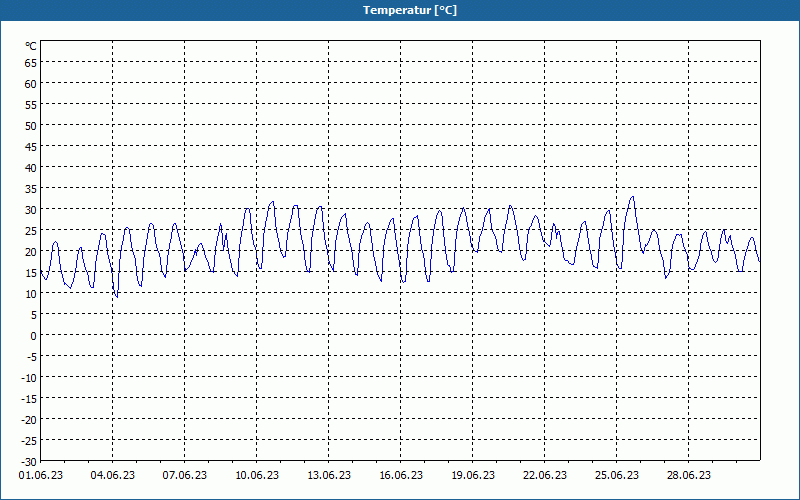
Task: Click the 20 value on temperature axis
Action: pos(31,252)
